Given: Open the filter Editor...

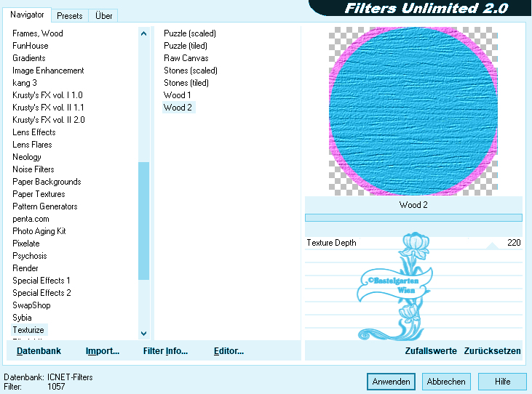Looking at the screenshot, I should coord(229,351).
